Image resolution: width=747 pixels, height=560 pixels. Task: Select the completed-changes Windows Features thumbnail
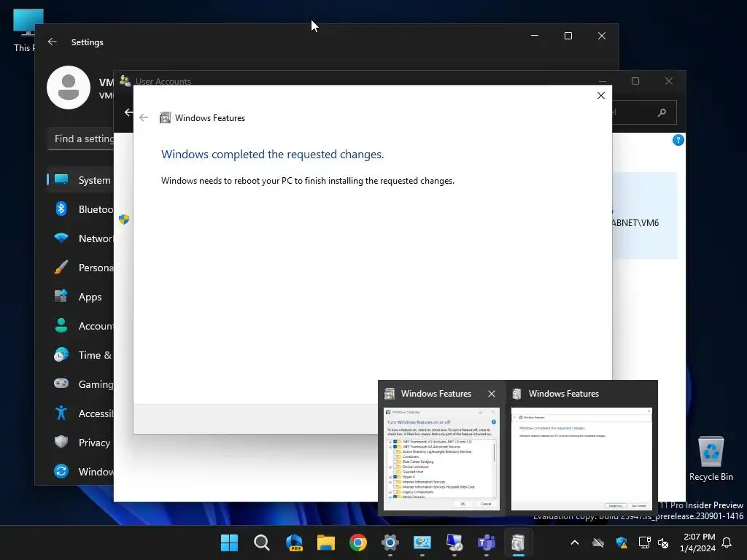coord(581,459)
